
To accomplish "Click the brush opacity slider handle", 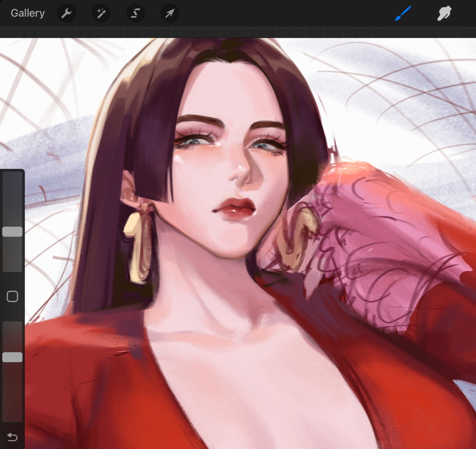I will click(x=12, y=357).
